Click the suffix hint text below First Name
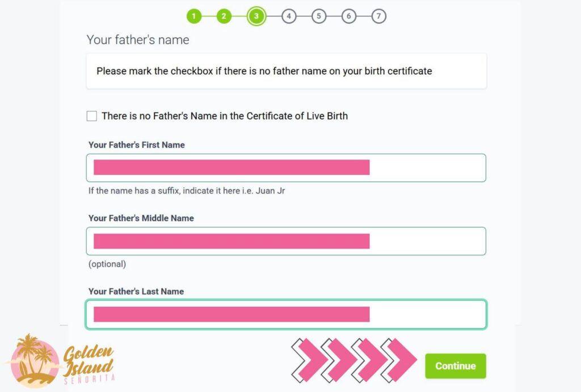The height and width of the screenshot is (392, 581). (x=187, y=191)
